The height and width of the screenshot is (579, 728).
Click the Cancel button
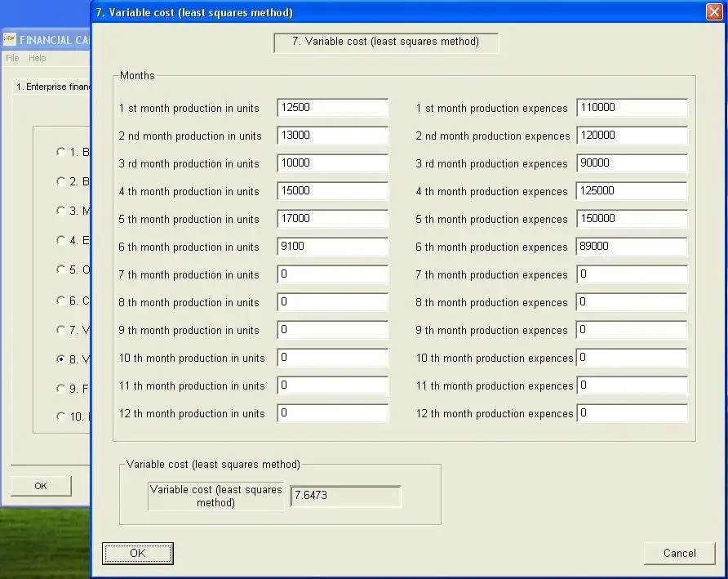[679, 553]
